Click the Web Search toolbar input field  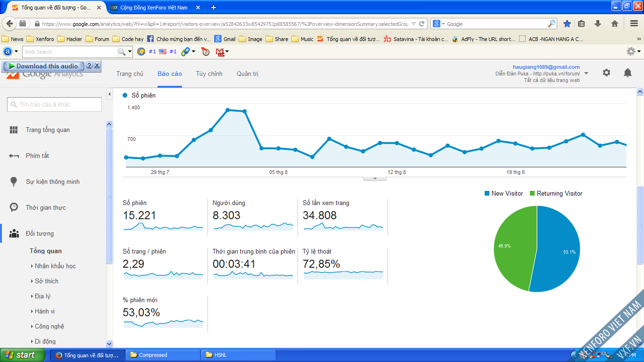70,52
